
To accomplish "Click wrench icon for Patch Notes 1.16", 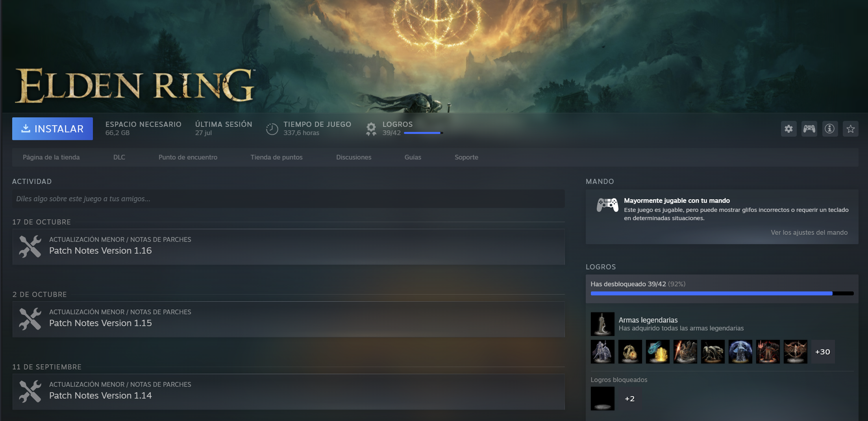I will point(30,247).
